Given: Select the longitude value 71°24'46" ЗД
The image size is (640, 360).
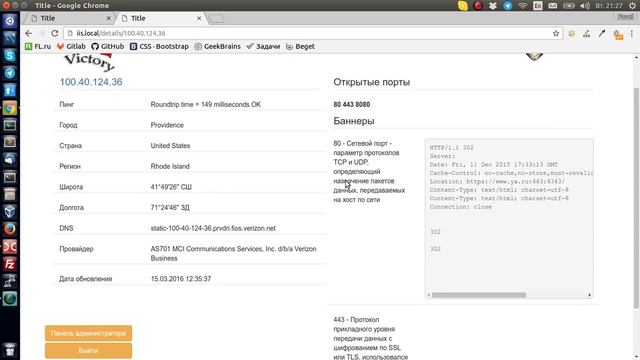Looking at the screenshot, I should click(x=170, y=208).
